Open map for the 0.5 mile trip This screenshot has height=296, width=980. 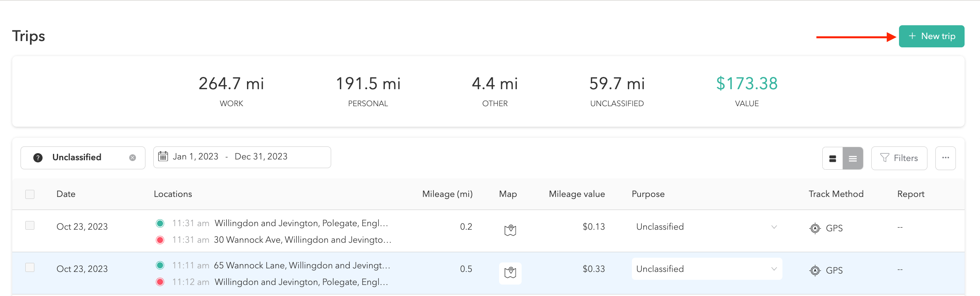tap(510, 273)
